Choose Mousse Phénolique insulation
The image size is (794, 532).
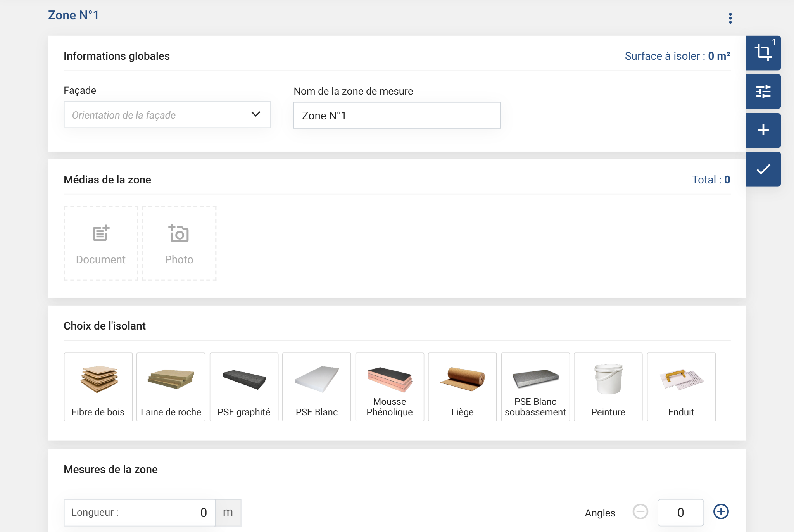click(x=390, y=387)
